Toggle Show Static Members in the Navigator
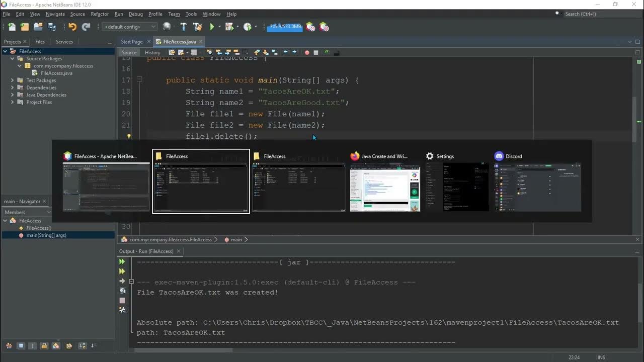The image size is (644, 362). 33,345
